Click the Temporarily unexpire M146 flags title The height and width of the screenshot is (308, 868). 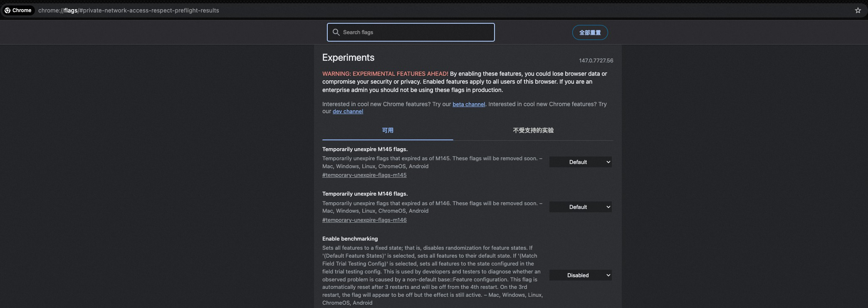[x=365, y=194]
